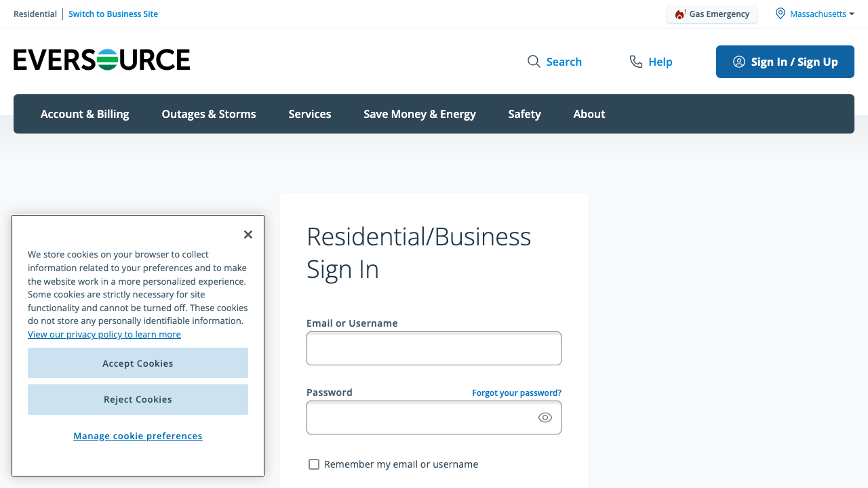This screenshot has width=868, height=488.
Task: Click Accept Cookies button
Action: pos(138,363)
